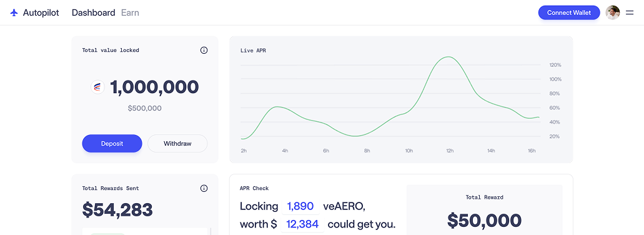Edit the 12,384 dollar worth field
This screenshot has width=644, height=235.
[302, 224]
